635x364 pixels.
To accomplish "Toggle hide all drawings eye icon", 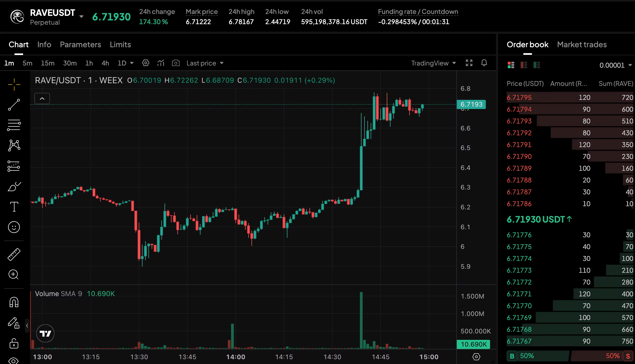I will point(13,361).
